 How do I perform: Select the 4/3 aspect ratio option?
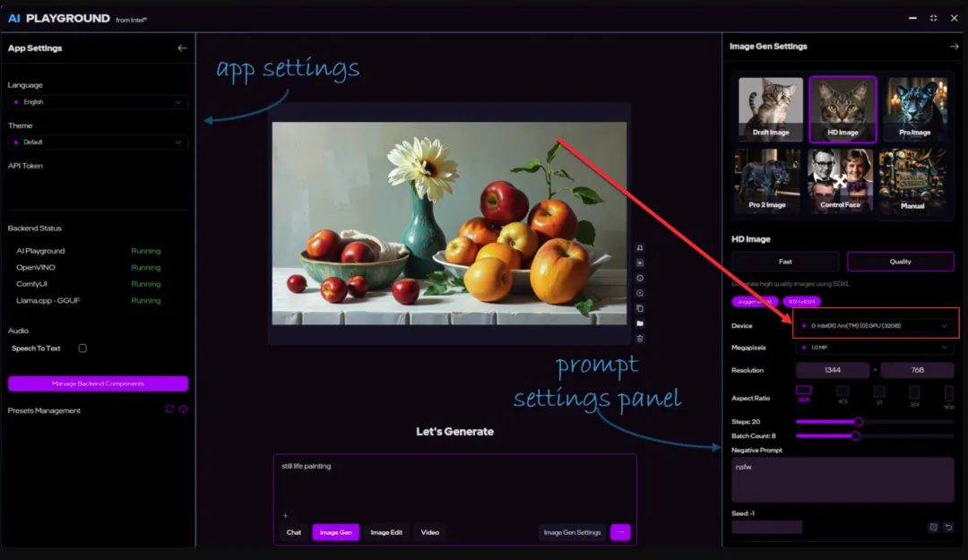(843, 392)
